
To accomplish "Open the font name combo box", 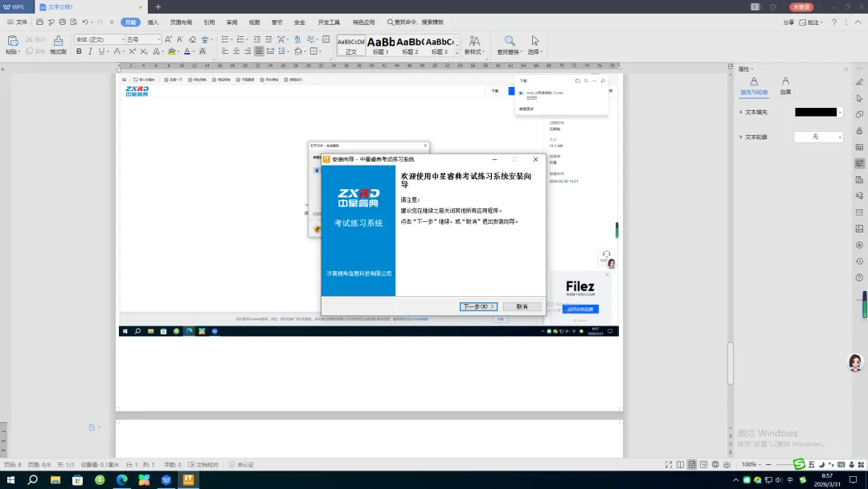I will pyautogui.click(x=99, y=39).
